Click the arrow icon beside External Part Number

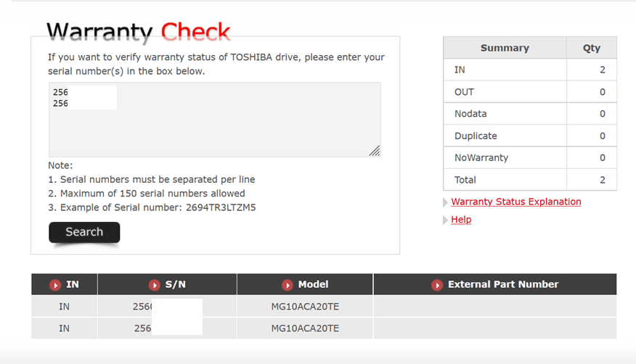coord(437,285)
